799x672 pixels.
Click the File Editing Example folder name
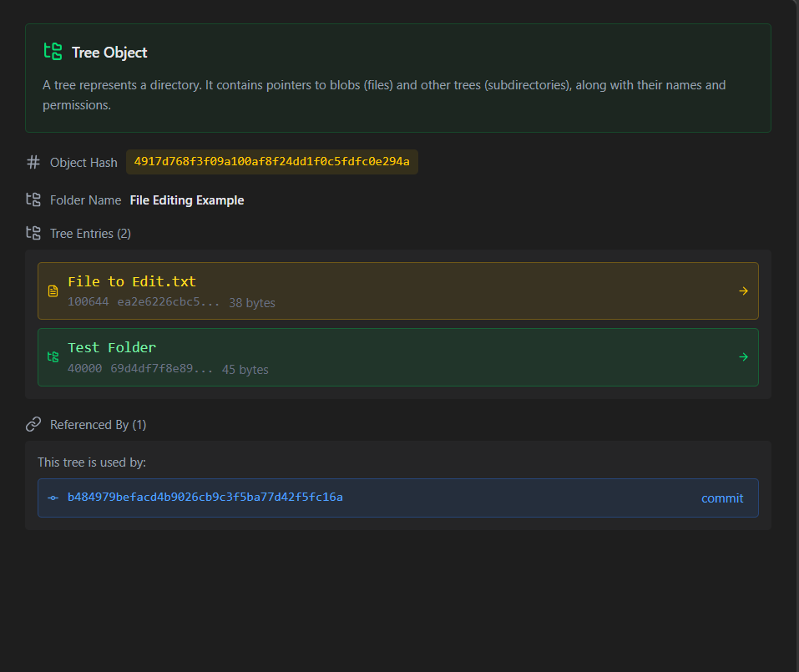[187, 200]
